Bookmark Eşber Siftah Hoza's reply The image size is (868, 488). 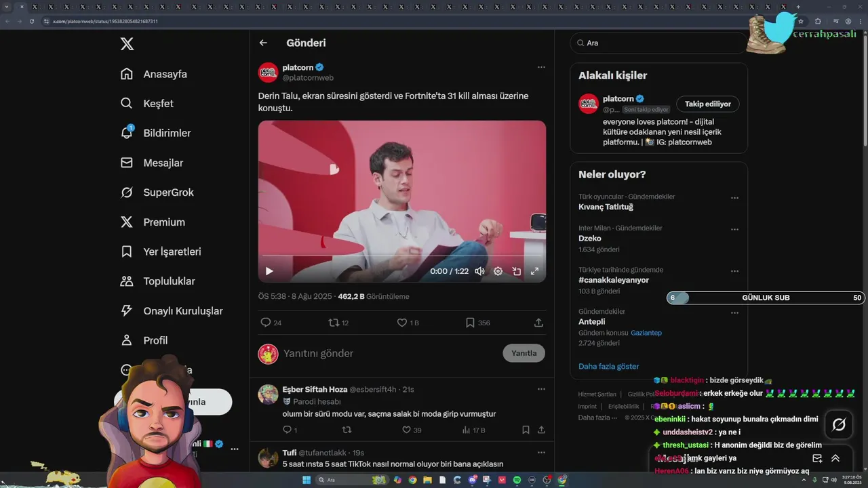point(526,430)
